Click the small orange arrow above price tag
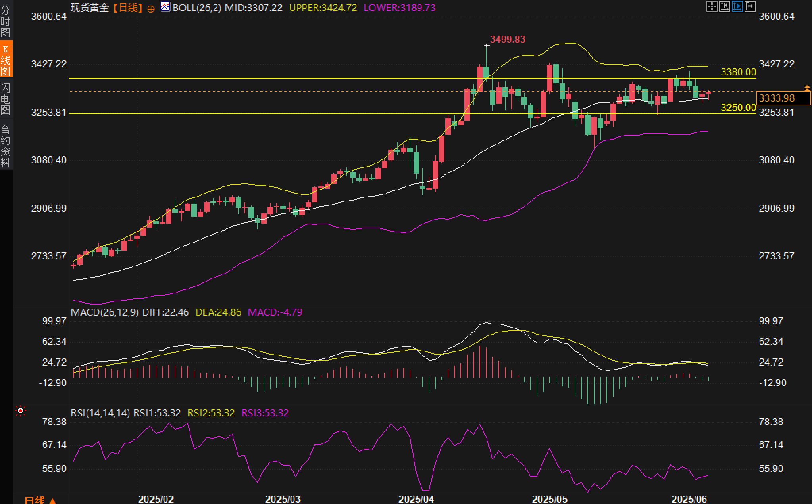The width and height of the screenshot is (812, 504). (807, 88)
